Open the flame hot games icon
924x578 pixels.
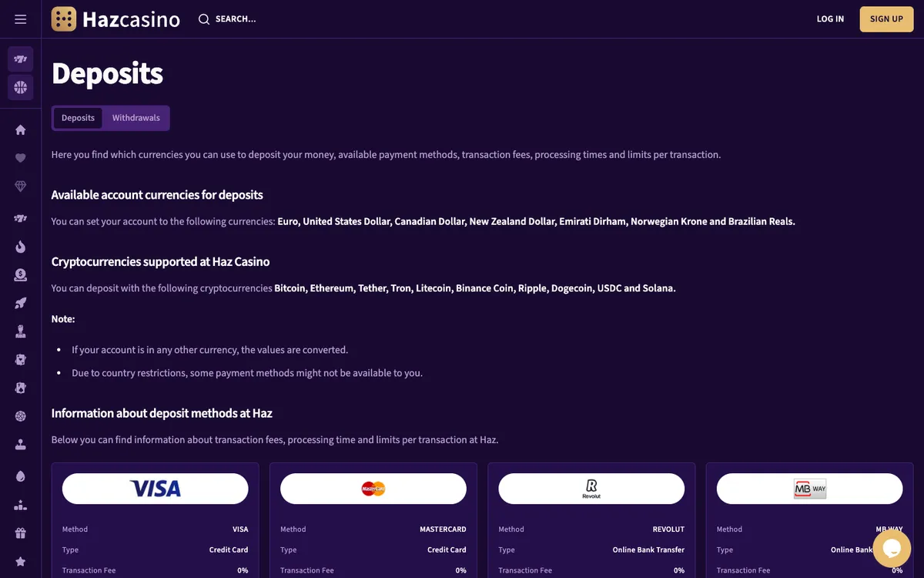pos(21,247)
